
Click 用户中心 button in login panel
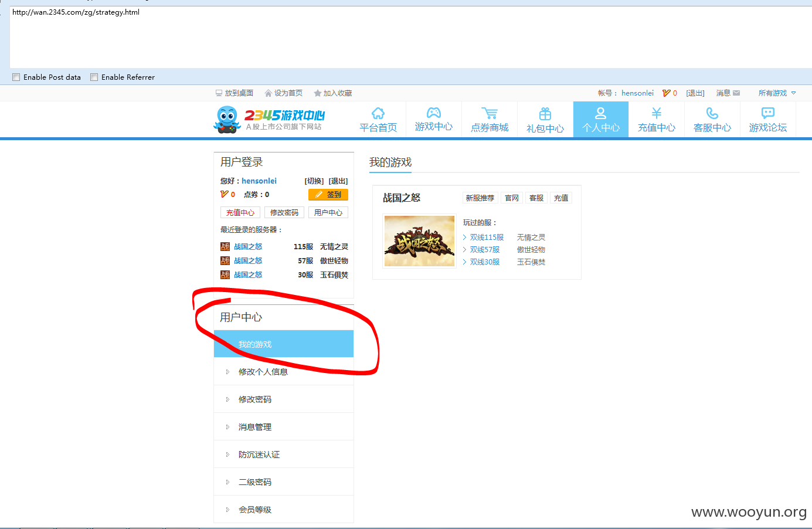click(328, 213)
